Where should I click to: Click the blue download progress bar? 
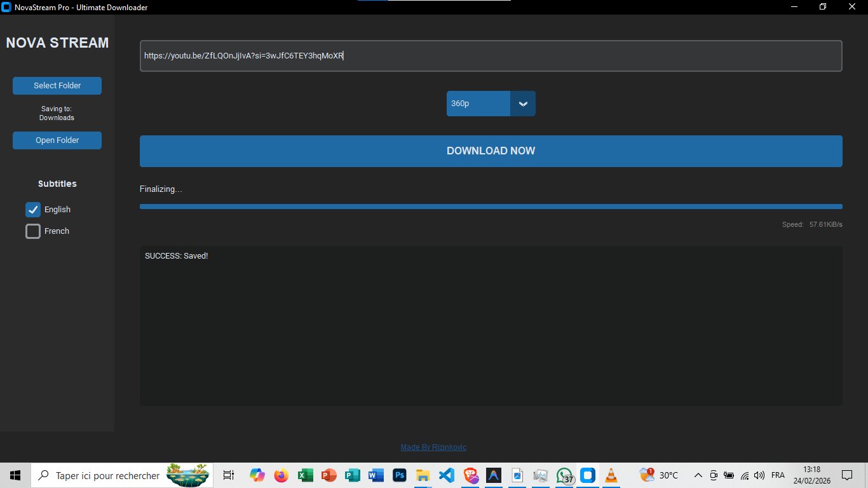click(x=491, y=207)
